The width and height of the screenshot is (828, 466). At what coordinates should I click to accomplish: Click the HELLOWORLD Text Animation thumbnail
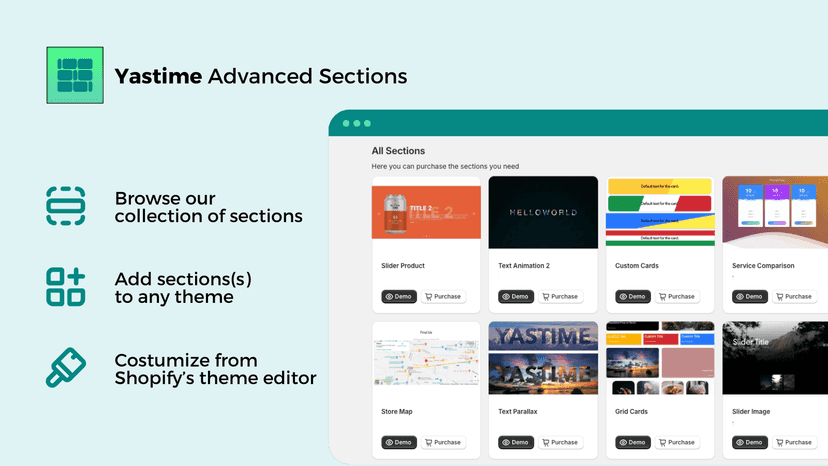point(543,212)
